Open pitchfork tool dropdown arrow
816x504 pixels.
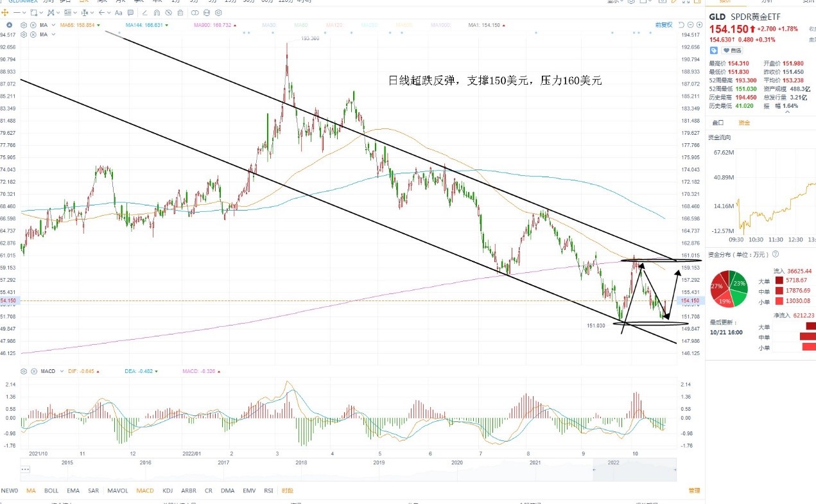[58, 13]
